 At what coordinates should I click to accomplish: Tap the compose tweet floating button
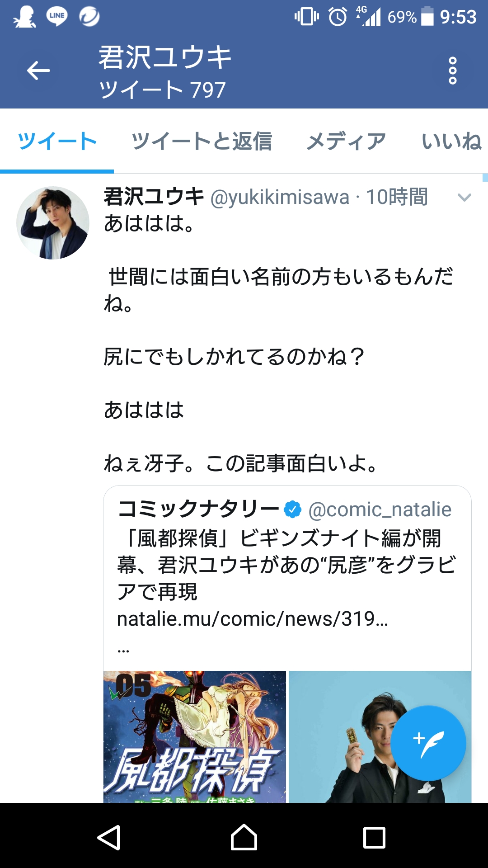coord(428,743)
